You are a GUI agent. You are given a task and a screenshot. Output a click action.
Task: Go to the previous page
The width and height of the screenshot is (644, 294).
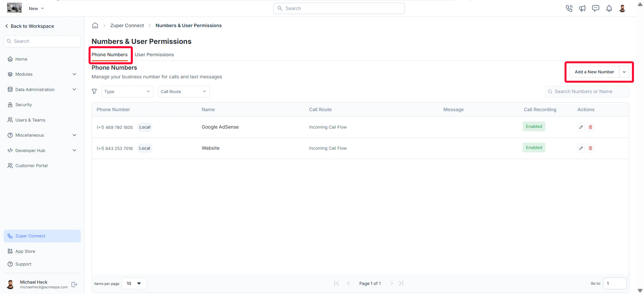[x=348, y=283]
